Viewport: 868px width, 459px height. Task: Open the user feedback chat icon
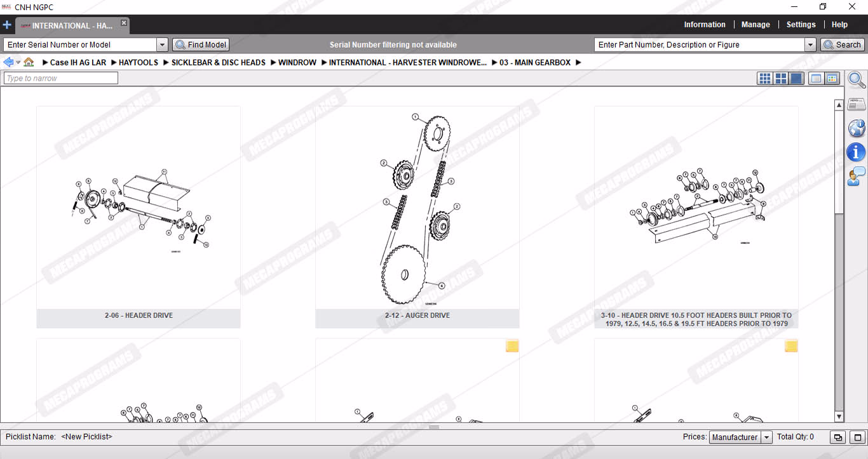point(857,176)
